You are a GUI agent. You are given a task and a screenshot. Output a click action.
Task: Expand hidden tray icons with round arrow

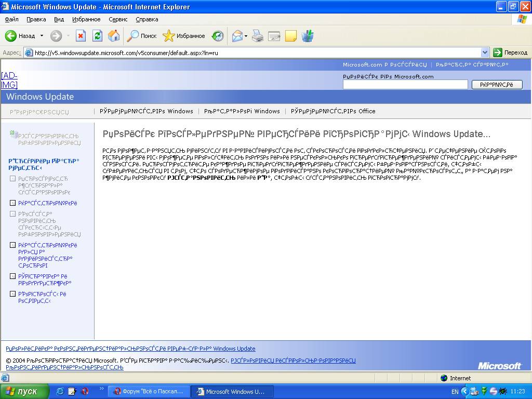pos(464,392)
